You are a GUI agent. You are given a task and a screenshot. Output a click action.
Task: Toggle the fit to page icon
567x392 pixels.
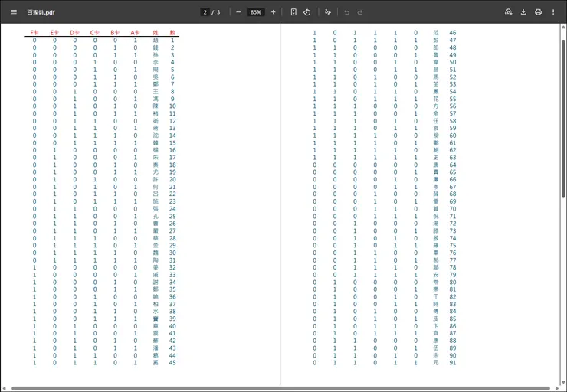coord(293,12)
